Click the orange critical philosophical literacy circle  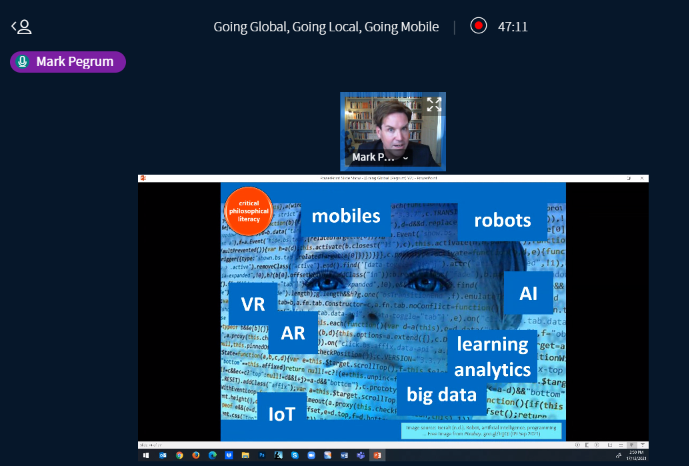(x=249, y=211)
